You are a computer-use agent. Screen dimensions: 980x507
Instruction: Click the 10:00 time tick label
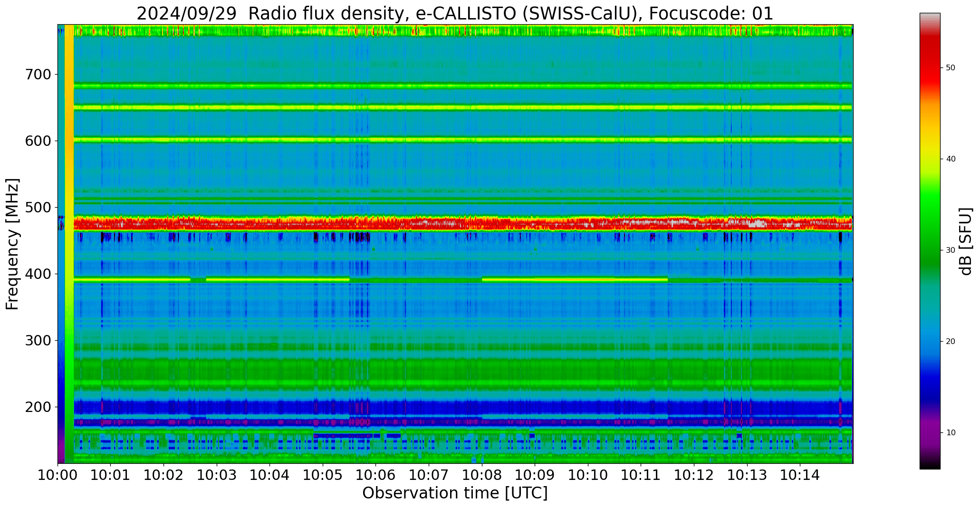click(x=58, y=475)
